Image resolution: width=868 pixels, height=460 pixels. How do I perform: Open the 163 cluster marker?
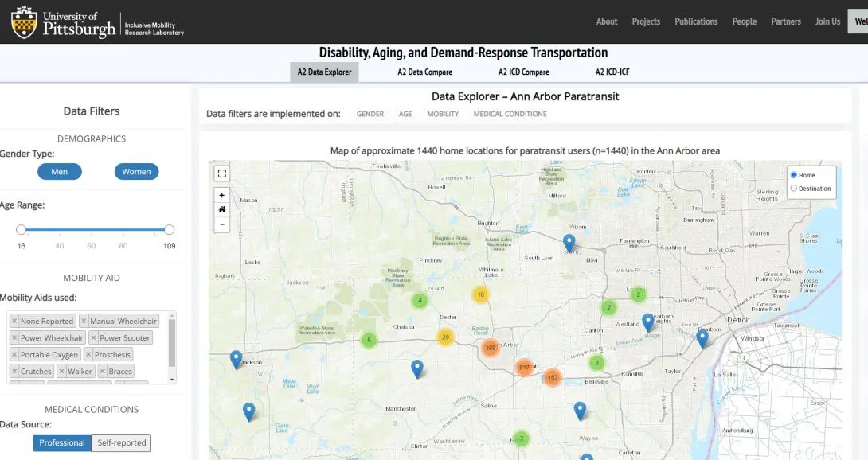553,377
